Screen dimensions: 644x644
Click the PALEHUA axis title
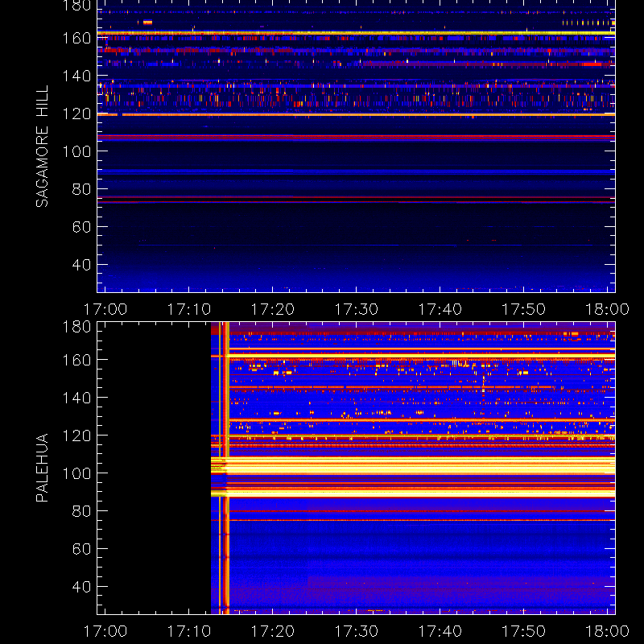[42, 468]
